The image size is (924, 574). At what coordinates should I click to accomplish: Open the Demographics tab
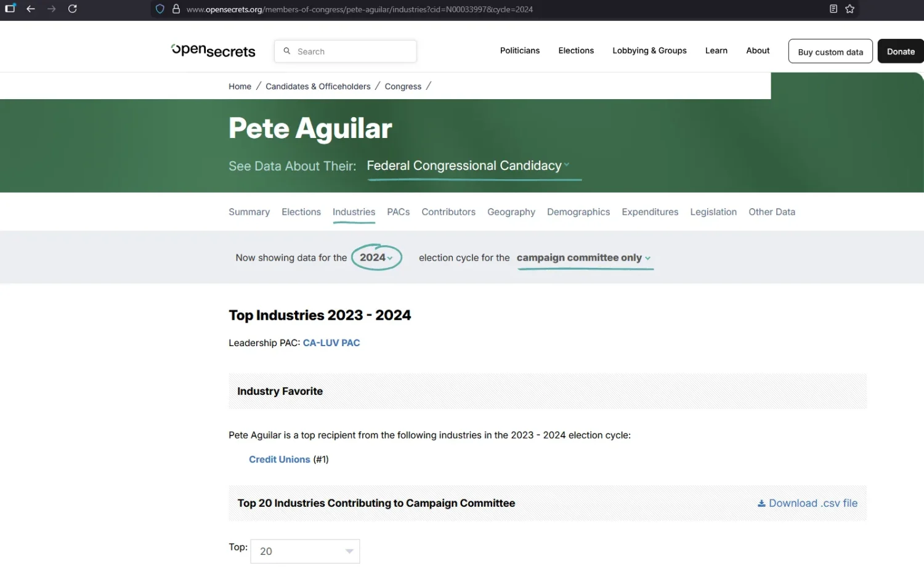click(578, 212)
